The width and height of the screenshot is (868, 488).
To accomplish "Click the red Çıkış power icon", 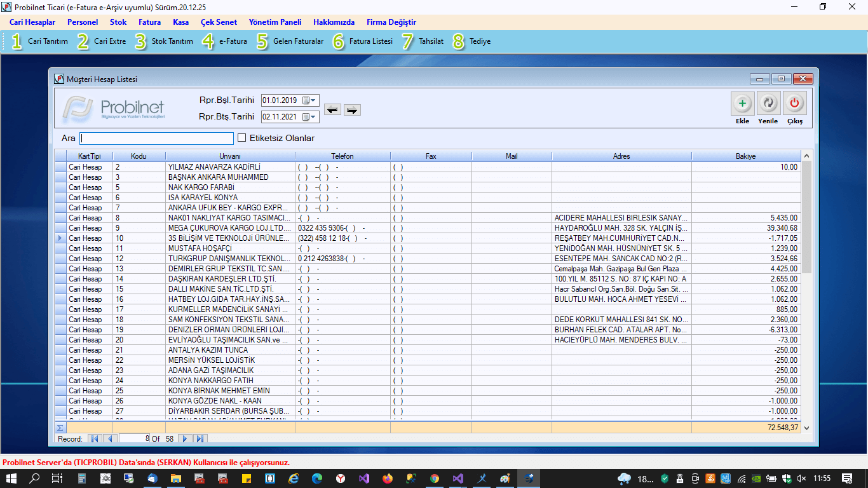I will (794, 103).
